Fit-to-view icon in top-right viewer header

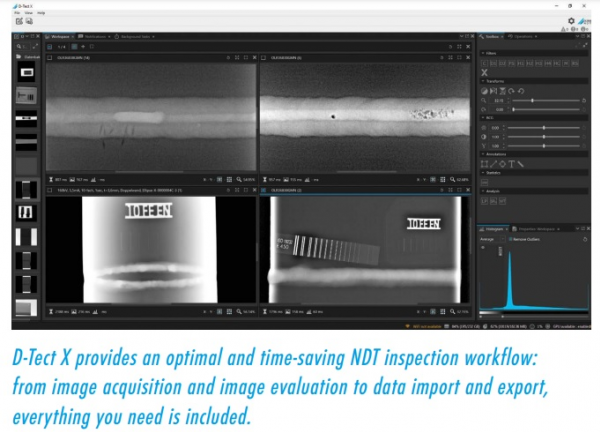pyautogui.click(x=450, y=58)
